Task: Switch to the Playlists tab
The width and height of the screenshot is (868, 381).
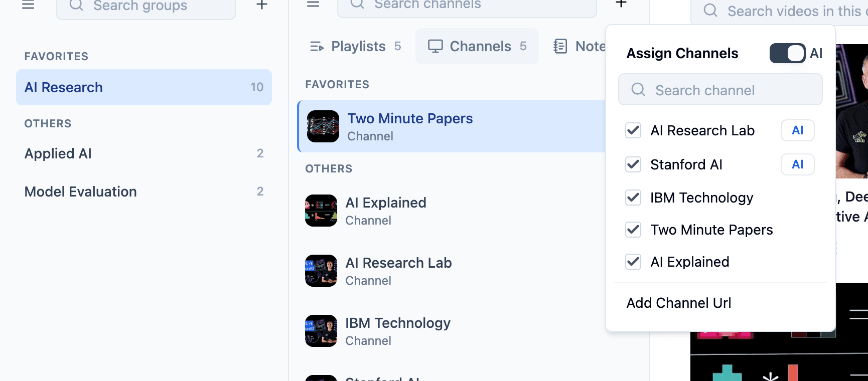Action: pos(356,46)
